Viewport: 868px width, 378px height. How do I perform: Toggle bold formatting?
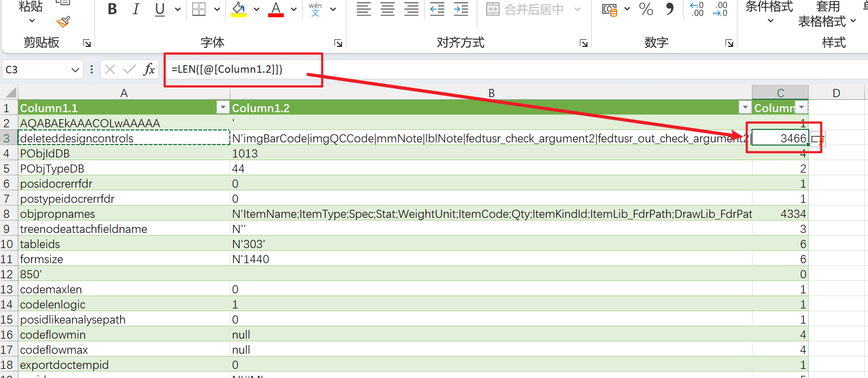[x=112, y=9]
